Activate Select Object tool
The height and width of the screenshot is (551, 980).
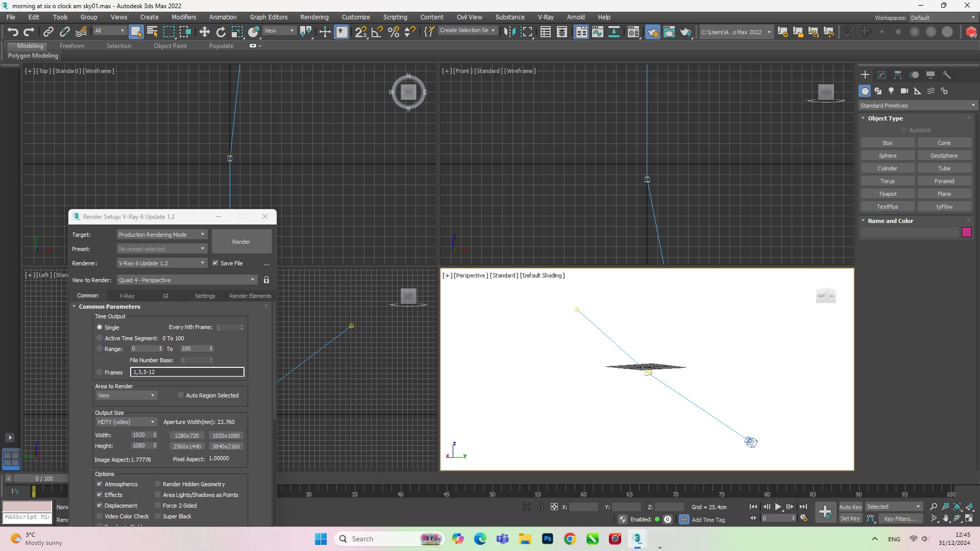point(136,32)
